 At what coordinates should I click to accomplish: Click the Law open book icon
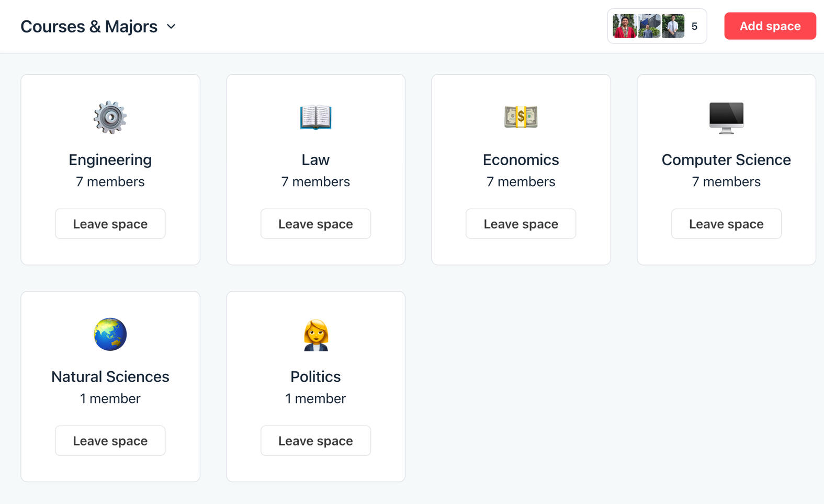click(x=315, y=117)
